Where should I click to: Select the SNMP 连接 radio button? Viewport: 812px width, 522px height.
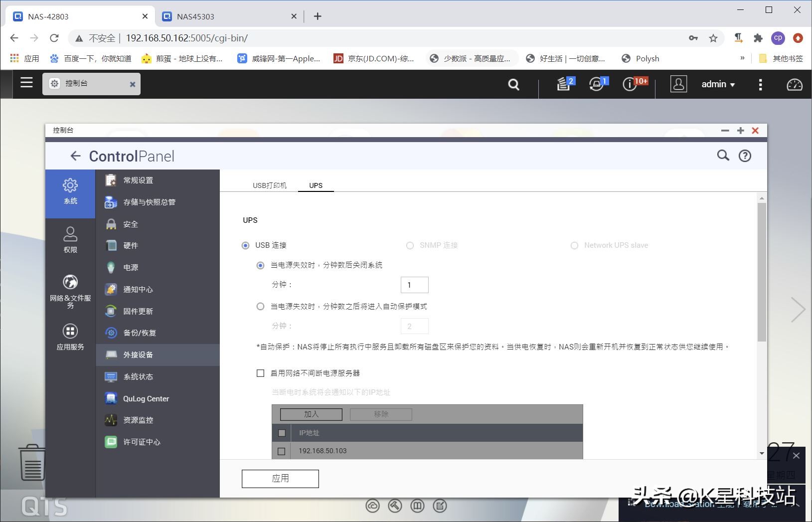[410, 245]
